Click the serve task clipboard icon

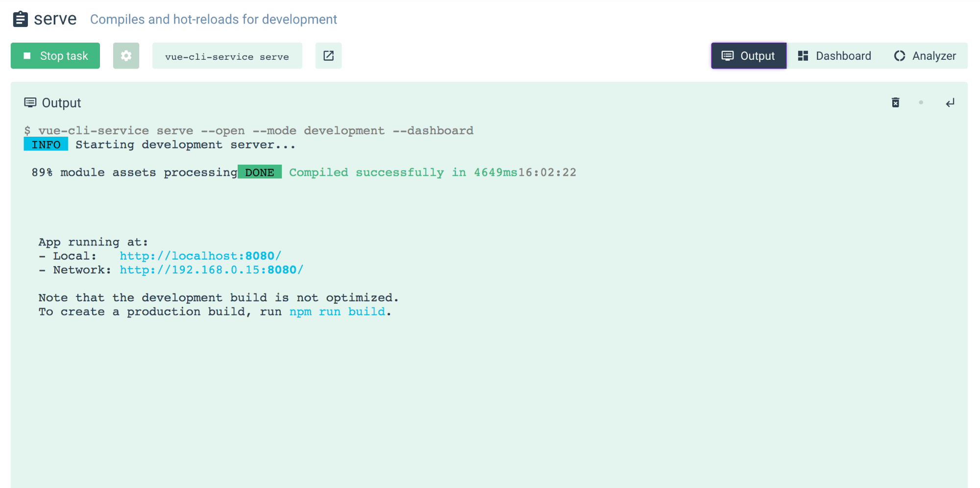pos(20,19)
